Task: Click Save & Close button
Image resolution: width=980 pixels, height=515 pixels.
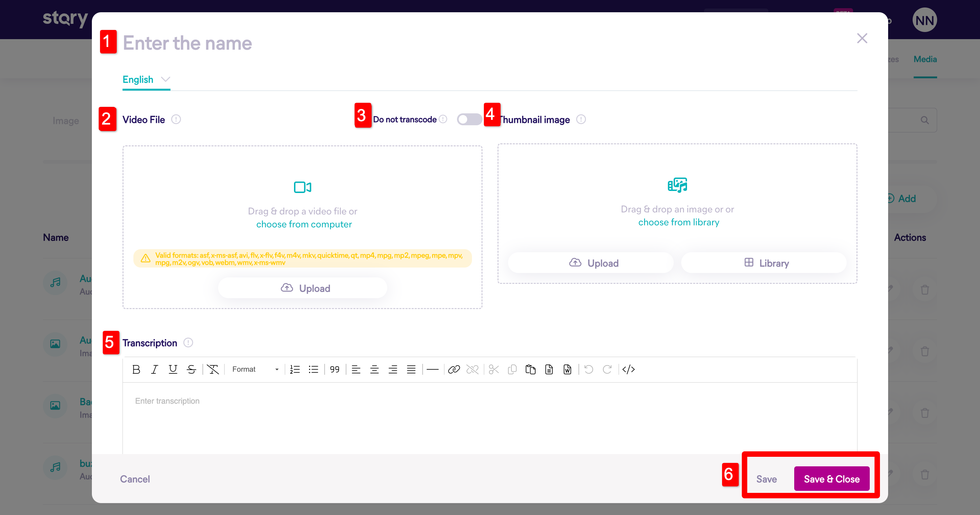Action: (832, 479)
